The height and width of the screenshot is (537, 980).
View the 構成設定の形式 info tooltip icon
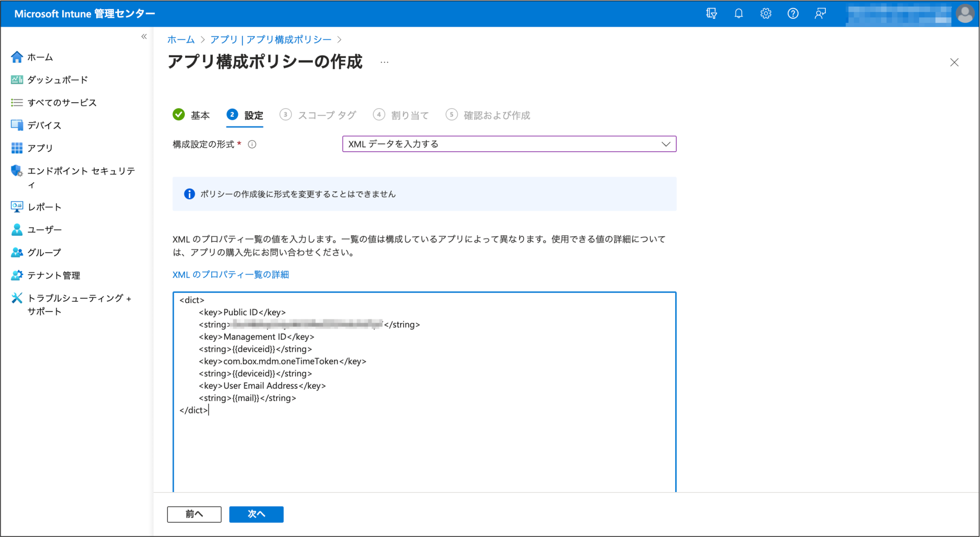[x=252, y=144]
